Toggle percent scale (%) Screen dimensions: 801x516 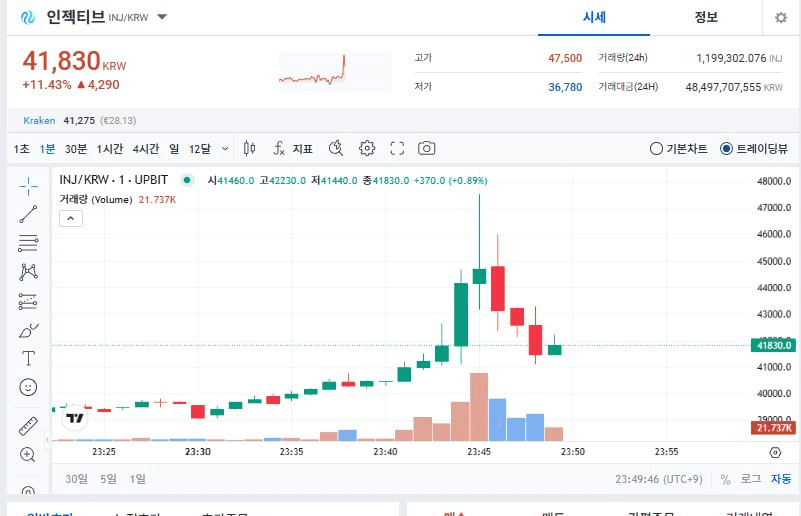725,479
